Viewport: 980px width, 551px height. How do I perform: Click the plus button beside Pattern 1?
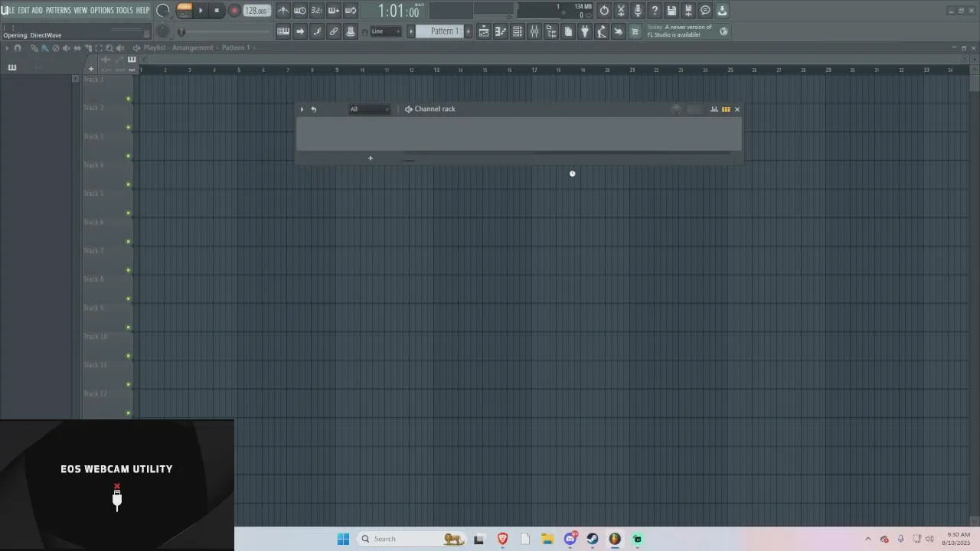(x=469, y=31)
